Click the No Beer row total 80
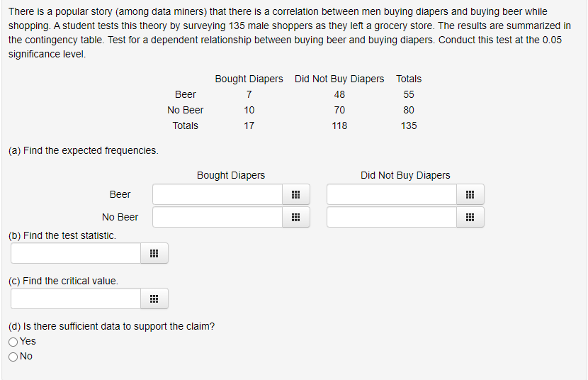Screen dimensions: 588x380 pos(409,110)
